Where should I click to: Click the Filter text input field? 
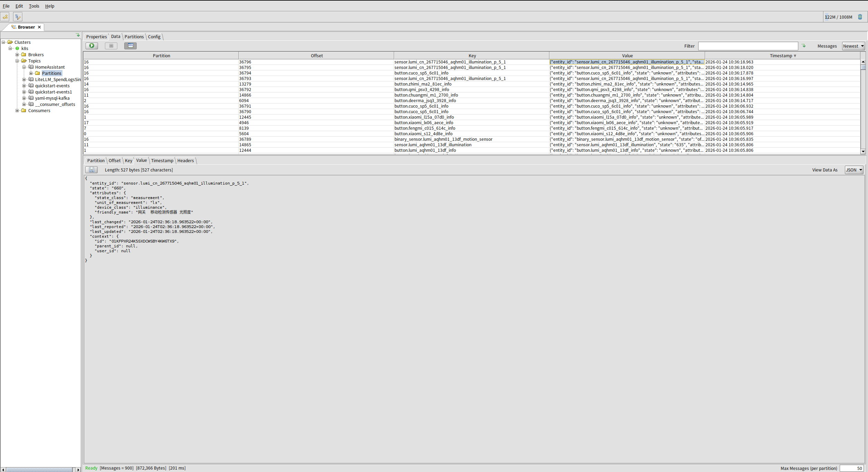[748, 46]
